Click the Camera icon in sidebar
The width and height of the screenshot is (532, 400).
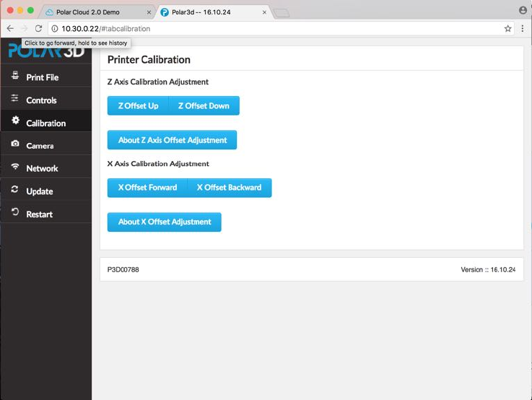pyautogui.click(x=15, y=144)
